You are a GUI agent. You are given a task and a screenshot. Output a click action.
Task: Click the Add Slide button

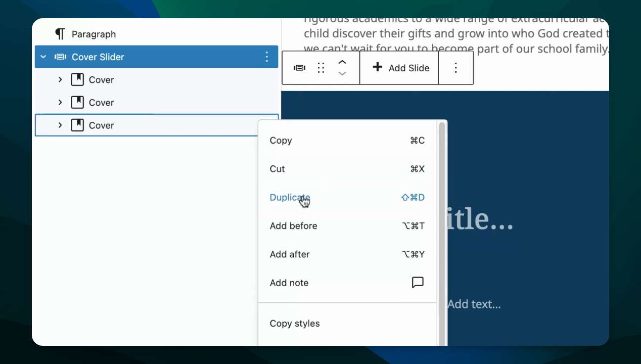pos(400,68)
